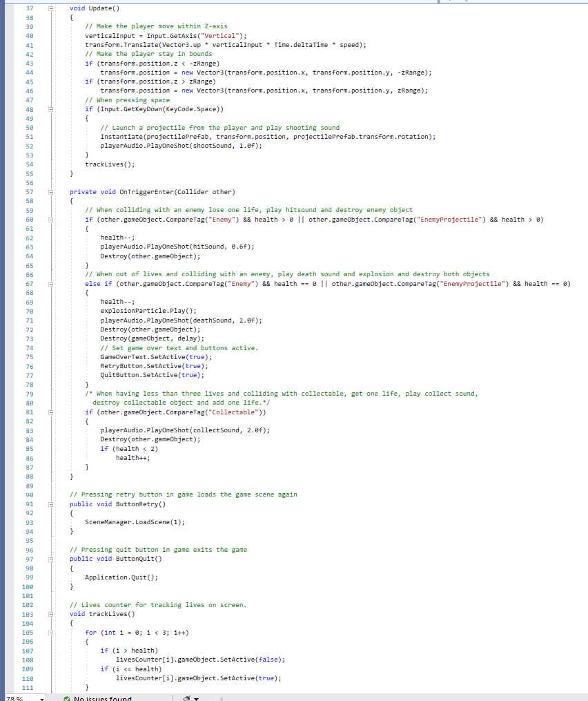The image size is (588, 701).
Task: Open the 78 % zoom level dropdown
Action: click(42, 698)
